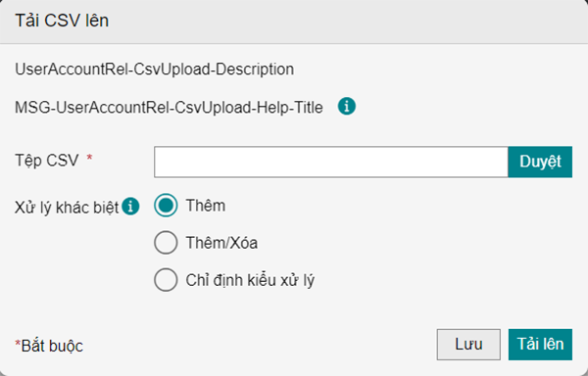Click the Tải CSV lên dialog title

(62, 21)
